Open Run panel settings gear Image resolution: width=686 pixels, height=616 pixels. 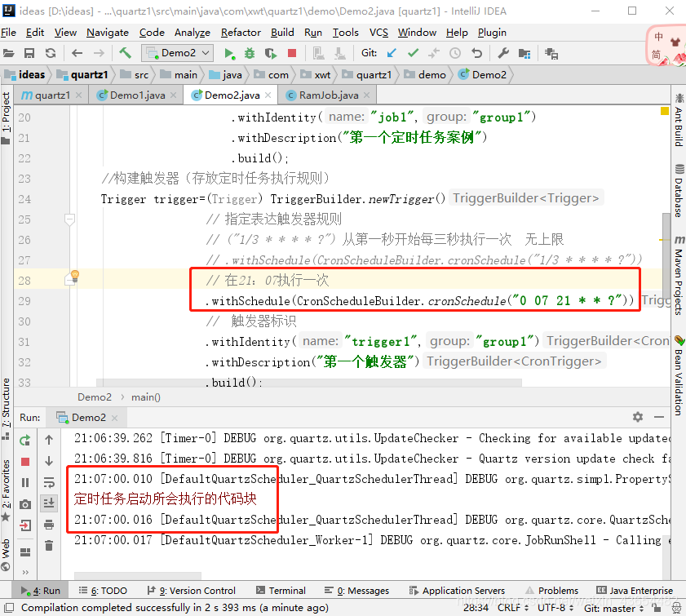(638, 417)
